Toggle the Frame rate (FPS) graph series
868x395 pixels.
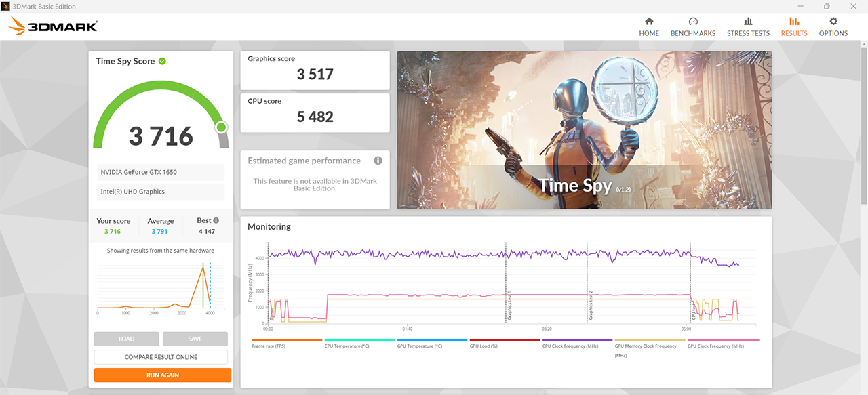pos(286,343)
